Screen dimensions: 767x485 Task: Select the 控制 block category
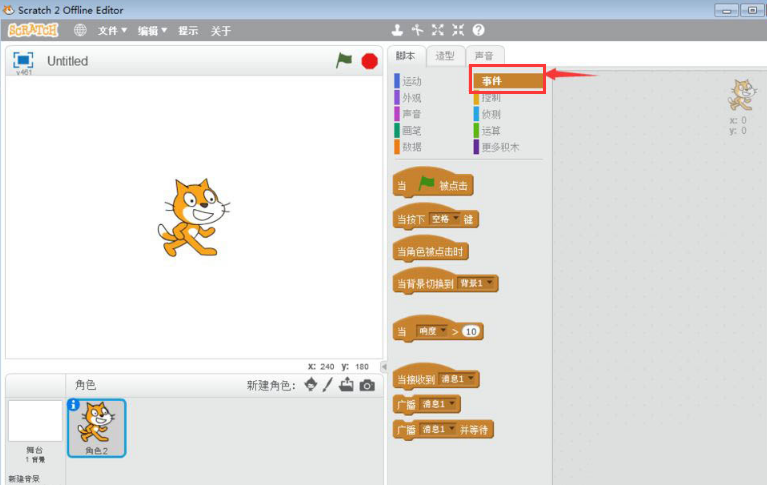[487, 98]
